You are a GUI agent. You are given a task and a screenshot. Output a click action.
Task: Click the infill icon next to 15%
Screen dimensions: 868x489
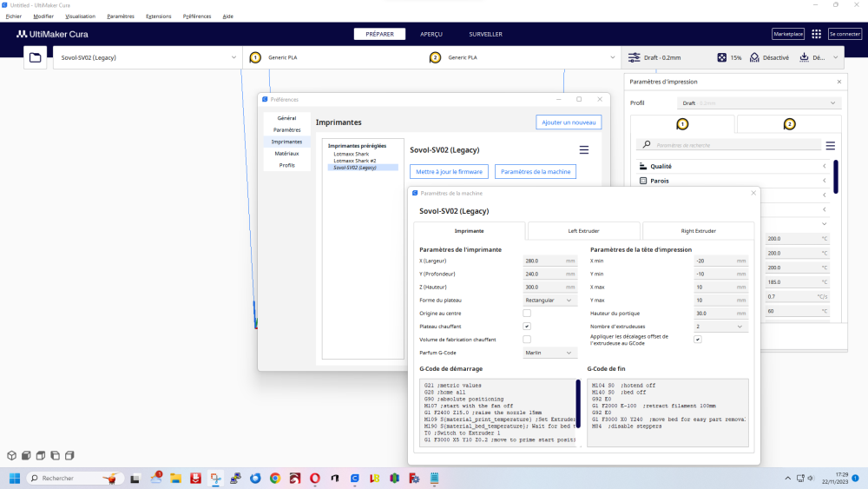[x=722, y=57]
